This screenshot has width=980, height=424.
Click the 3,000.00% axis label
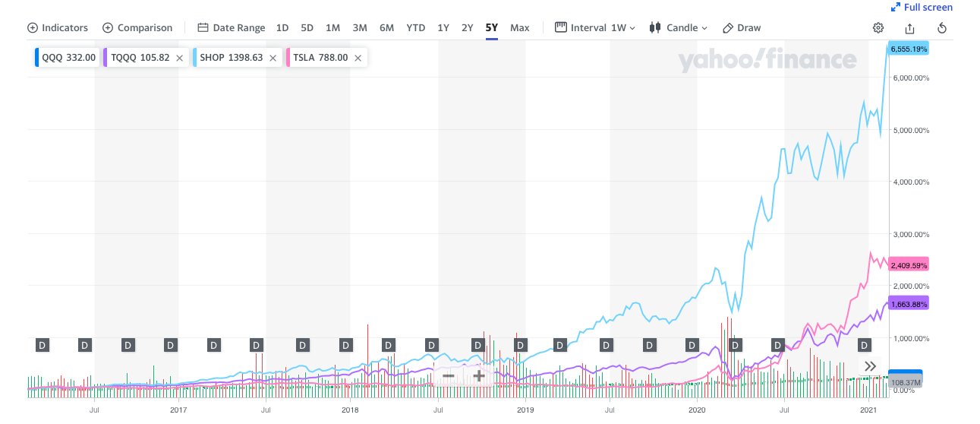911,234
